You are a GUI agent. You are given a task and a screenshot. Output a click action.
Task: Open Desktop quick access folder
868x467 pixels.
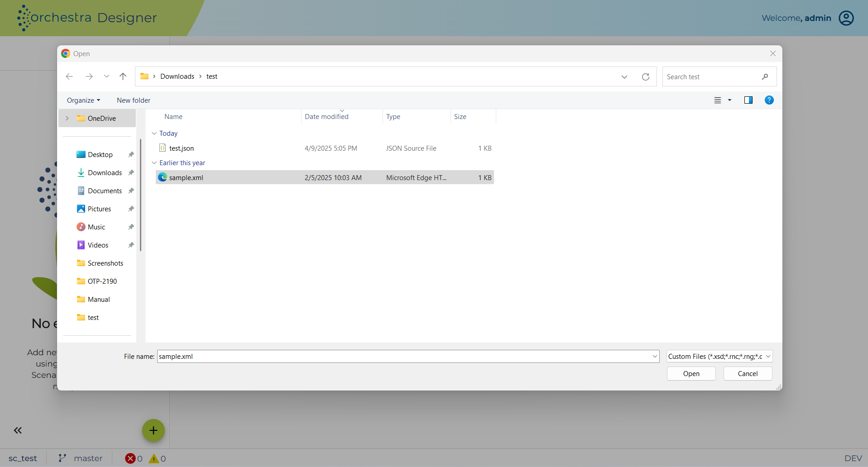[x=100, y=155]
